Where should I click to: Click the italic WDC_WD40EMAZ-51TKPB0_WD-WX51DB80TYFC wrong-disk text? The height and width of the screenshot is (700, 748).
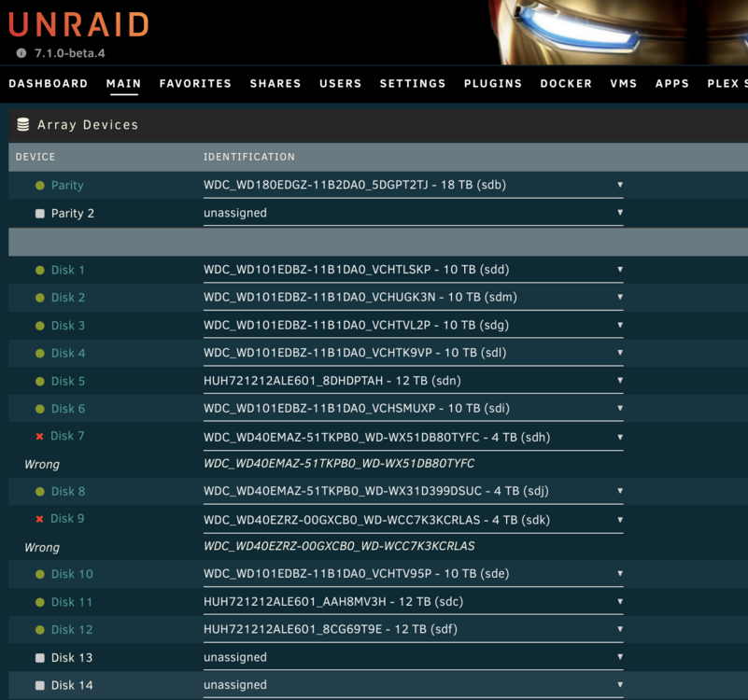(339, 464)
